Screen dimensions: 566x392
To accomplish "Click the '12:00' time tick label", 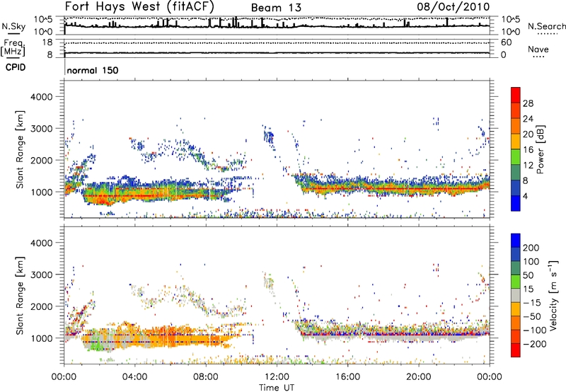I will [x=277, y=377].
